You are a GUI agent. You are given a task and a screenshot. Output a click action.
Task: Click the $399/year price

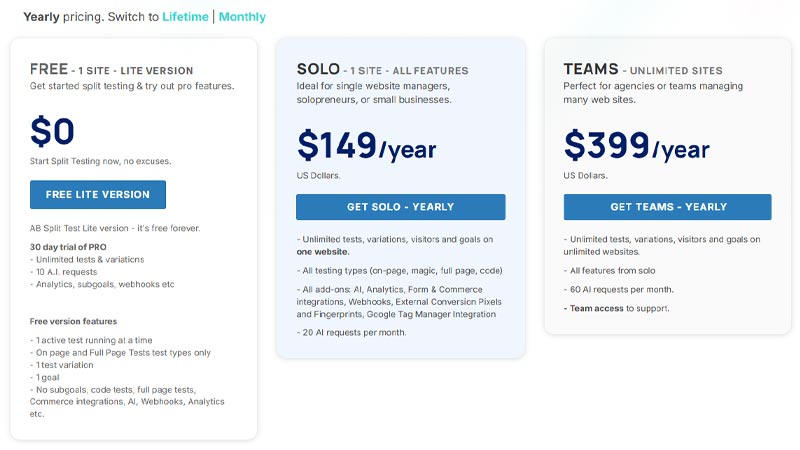click(636, 147)
